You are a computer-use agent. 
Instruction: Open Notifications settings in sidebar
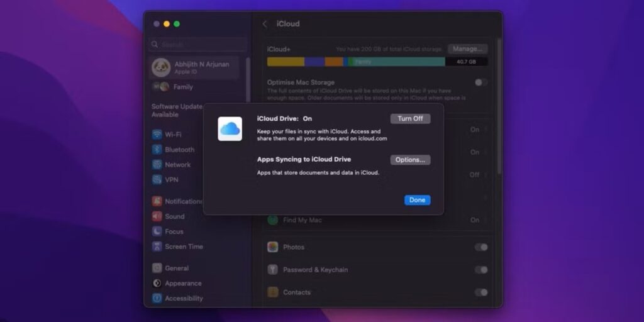[x=177, y=201]
